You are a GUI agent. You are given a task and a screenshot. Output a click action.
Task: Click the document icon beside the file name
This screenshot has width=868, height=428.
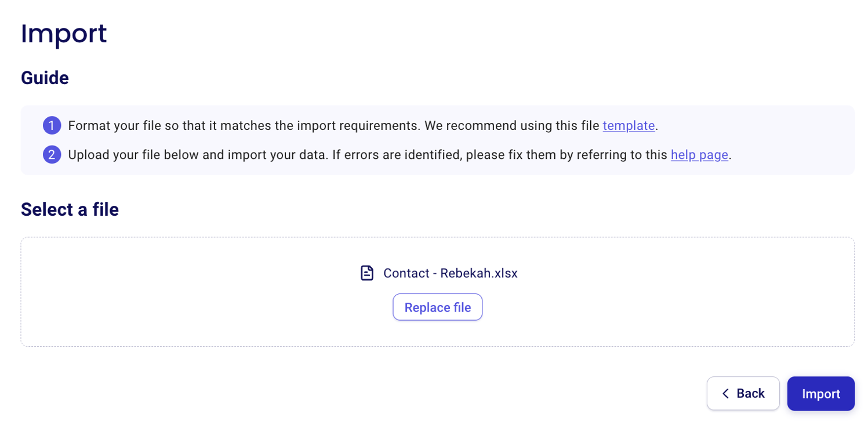pyautogui.click(x=366, y=273)
